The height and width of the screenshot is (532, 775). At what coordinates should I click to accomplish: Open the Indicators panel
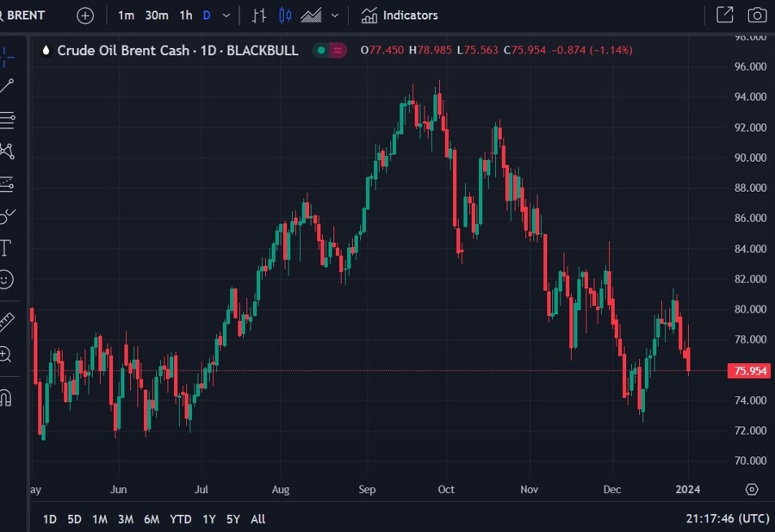(400, 15)
